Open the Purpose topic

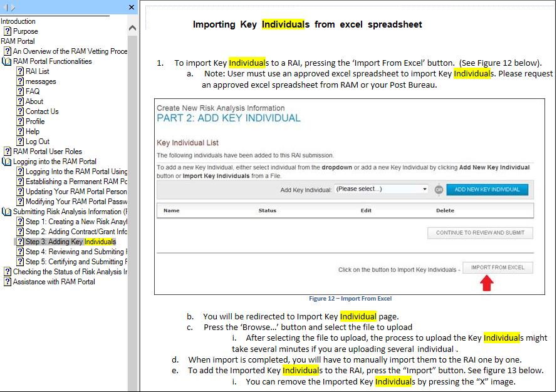pos(25,31)
